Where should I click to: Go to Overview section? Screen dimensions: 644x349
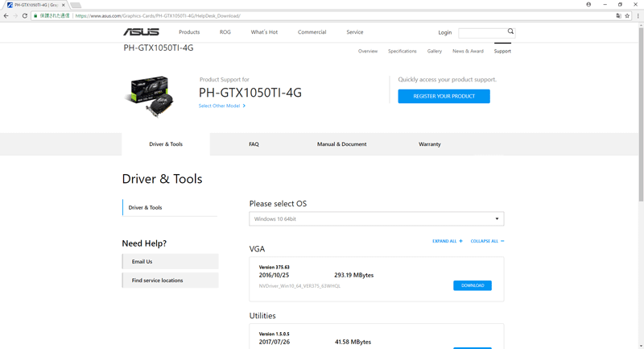pyautogui.click(x=368, y=51)
